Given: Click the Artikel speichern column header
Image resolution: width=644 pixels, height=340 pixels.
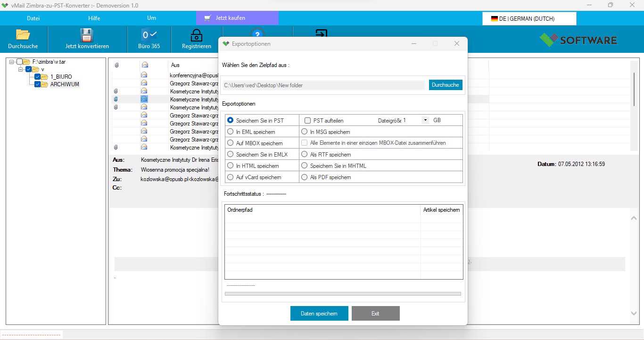Looking at the screenshot, I should pyautogui.click(x=441, y=210).
